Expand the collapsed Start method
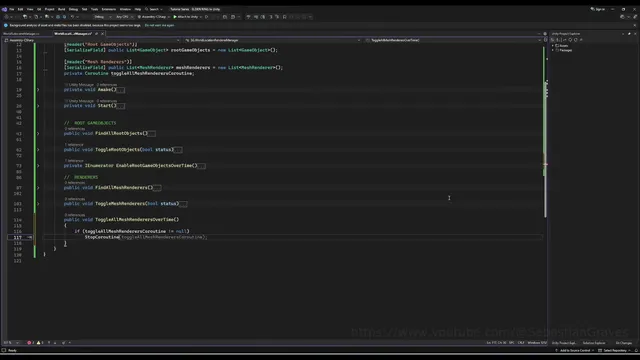The height and width of the screenshot is (360, 640). [38, 106]
